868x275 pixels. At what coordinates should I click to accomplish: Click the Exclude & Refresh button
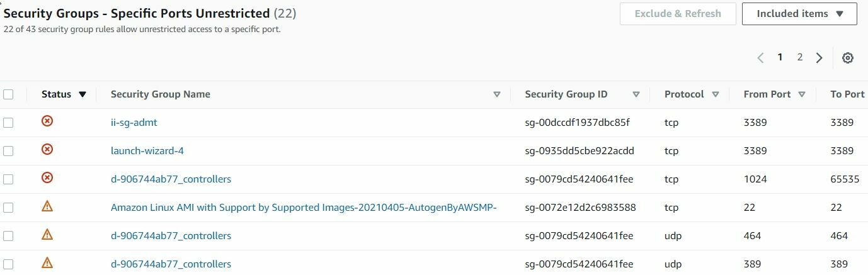point(678,14)
